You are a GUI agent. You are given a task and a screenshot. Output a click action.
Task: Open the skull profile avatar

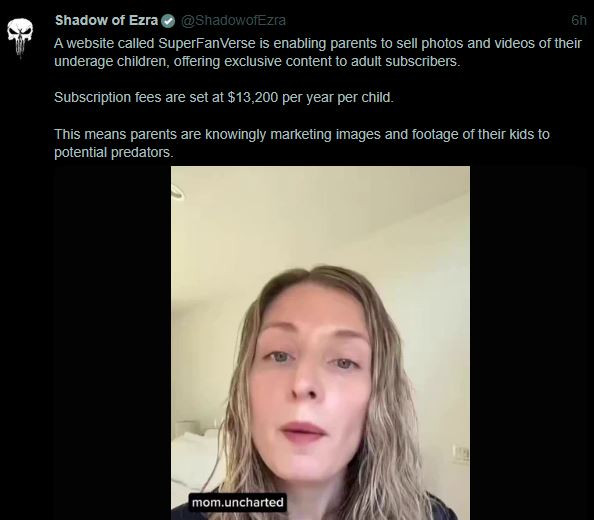(20, 37)
